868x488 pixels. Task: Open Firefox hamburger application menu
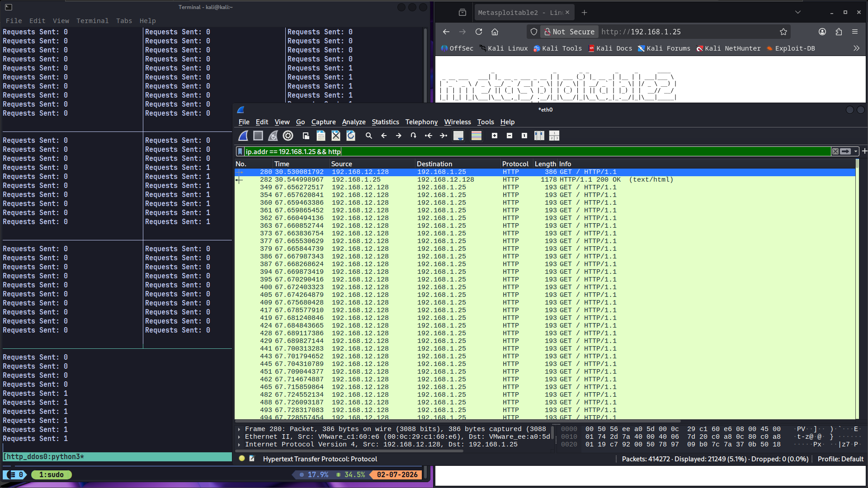pyautogui.click(x=855, y=32)
